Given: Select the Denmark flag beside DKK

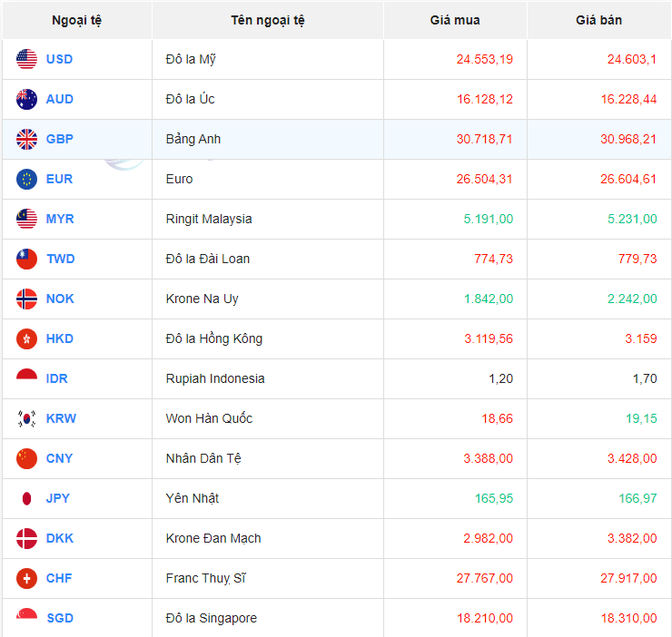Looking at the screenshot, I should (26, 539).
